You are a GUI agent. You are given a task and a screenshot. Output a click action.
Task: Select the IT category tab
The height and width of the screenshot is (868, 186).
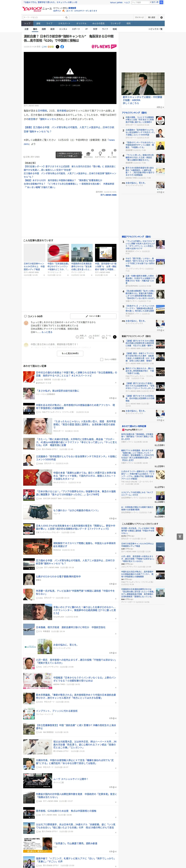click(86, 29)
